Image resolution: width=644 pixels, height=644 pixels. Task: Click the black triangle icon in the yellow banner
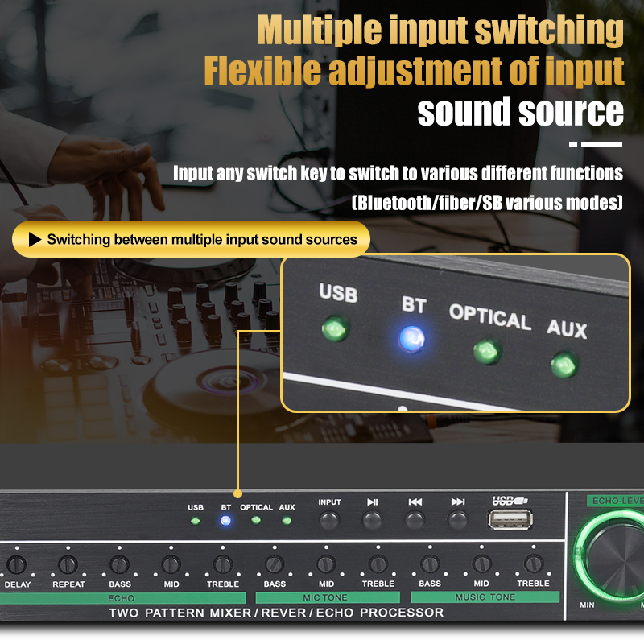click(35, 239)
